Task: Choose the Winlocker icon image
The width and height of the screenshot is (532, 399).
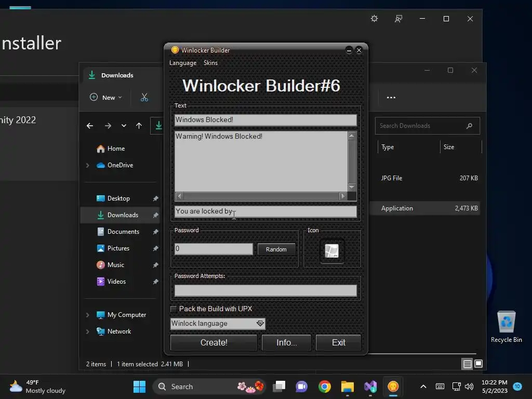Action: (332, 251)
